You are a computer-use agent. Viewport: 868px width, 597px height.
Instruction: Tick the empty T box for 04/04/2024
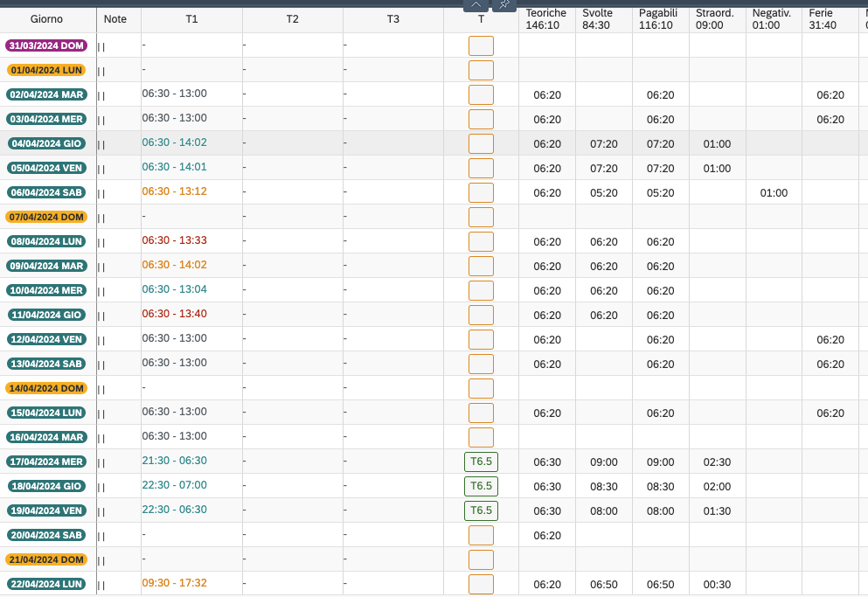tap(481, 143)
